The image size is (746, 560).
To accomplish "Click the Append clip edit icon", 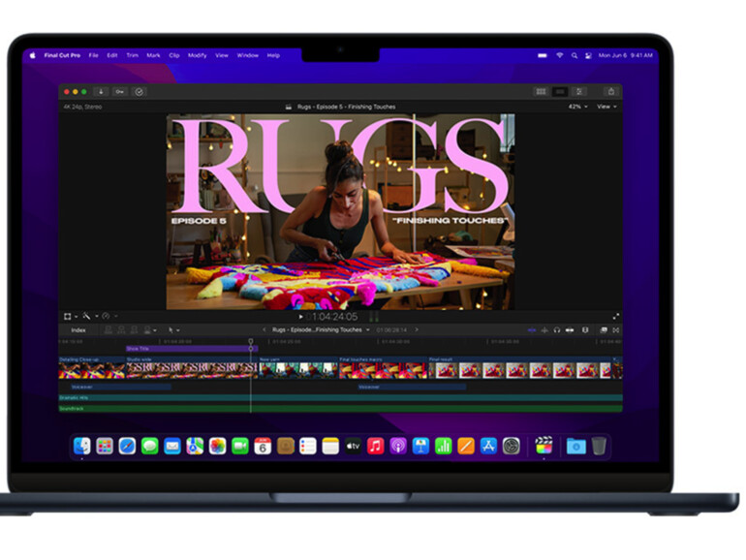I will pos(134,329).
